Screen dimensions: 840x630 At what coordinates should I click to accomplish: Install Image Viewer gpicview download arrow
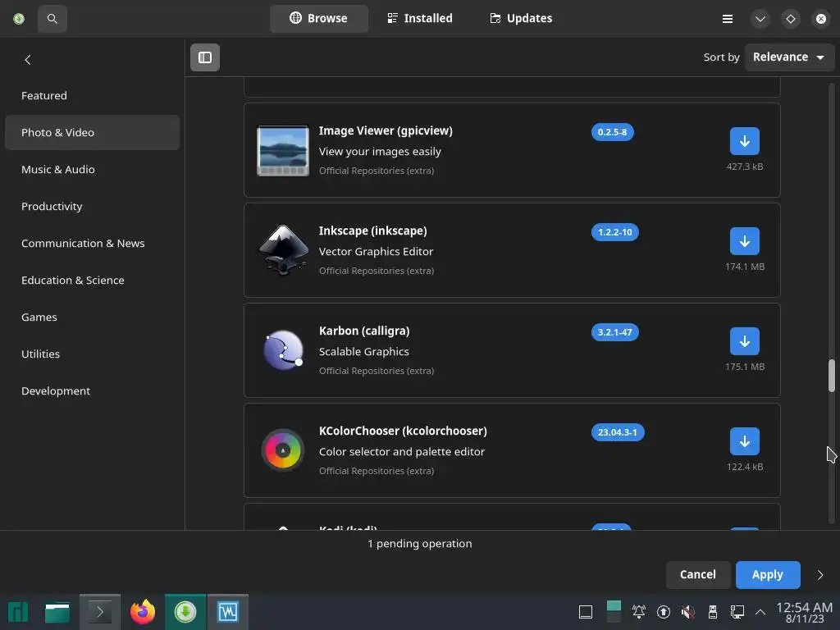[x=744, y=141]
